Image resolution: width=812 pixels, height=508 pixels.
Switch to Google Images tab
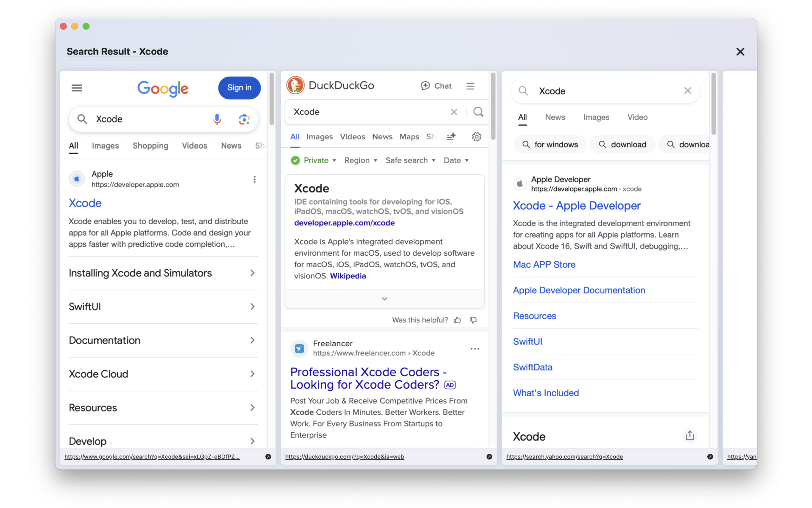pyautogui.click(x=105, y=145)
